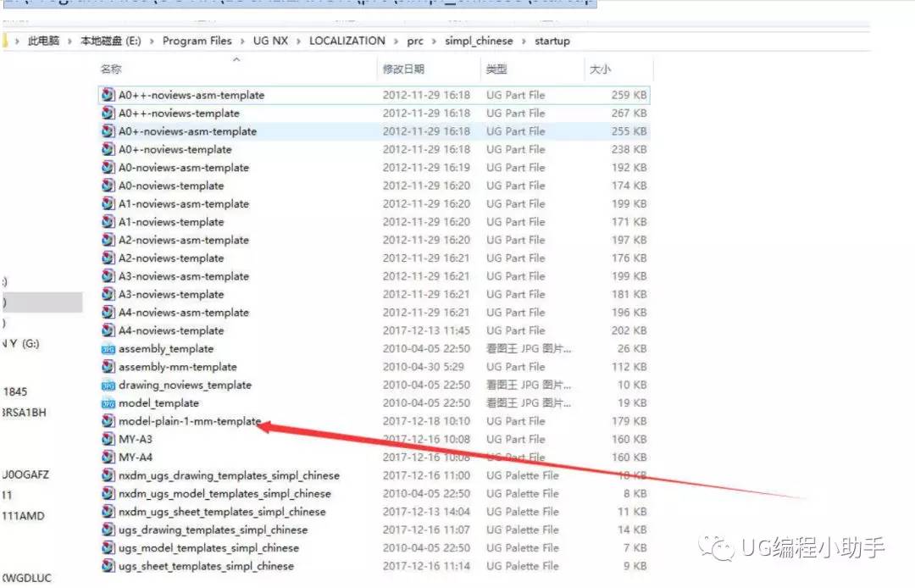Click the 本地磁盘 (E:) breadcrumb
The image size is (915, 588).
tap(110, 41)
